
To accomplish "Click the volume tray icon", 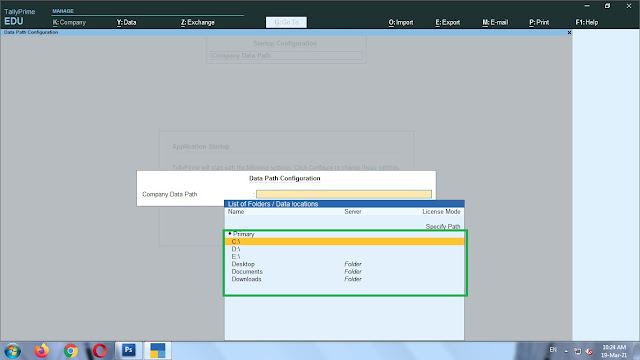I will tap(589, 351).
